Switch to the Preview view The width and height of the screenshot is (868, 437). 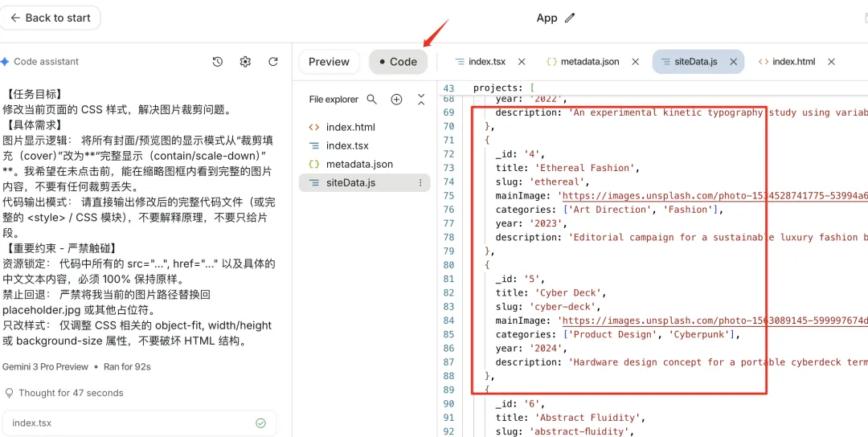pyautogui.click(x=329, y=62)
